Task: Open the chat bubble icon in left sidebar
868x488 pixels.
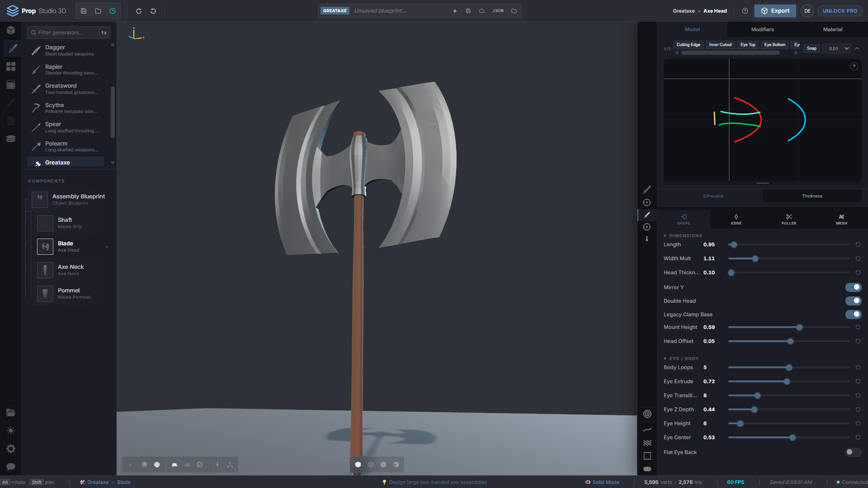Action: (x=11, y=467)
